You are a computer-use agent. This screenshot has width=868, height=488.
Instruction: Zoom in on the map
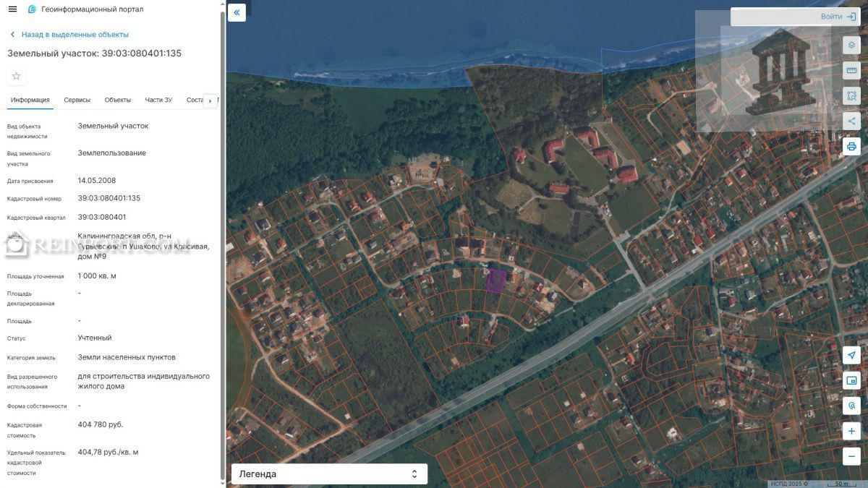(851, 431)
